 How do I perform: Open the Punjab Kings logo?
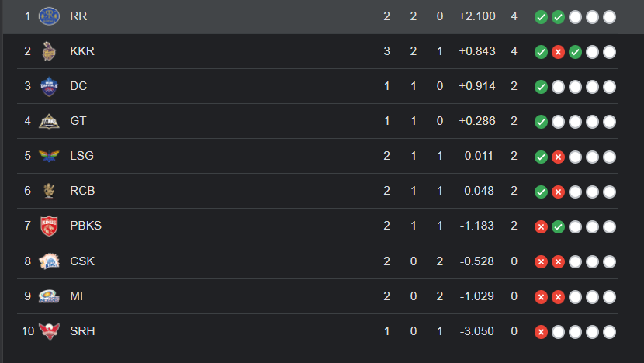(49, 226)
